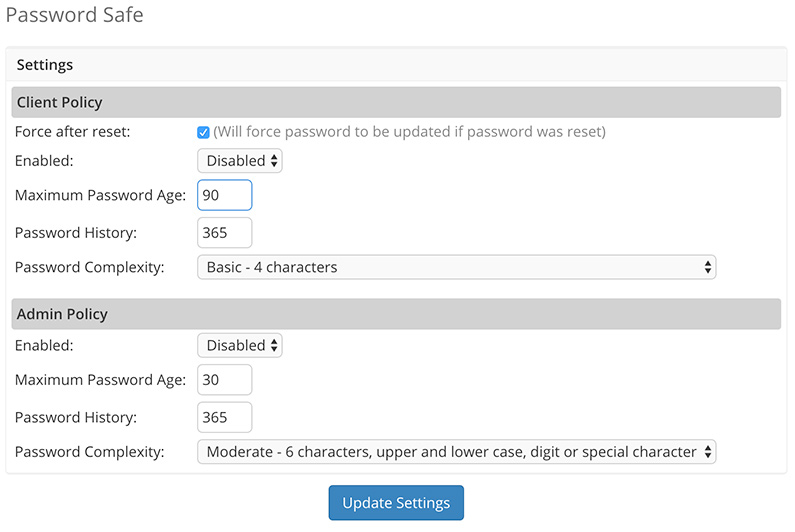
Task: Select the Client Policy Password History field
Action: pos(225,233)
